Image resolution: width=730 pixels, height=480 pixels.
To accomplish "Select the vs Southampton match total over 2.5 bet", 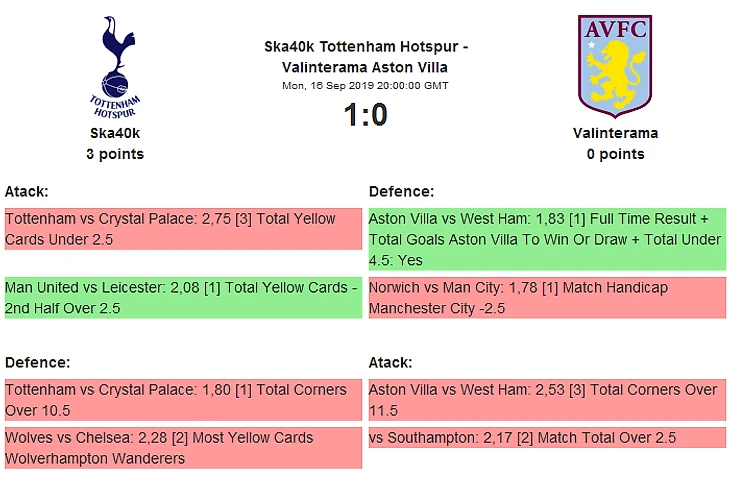I will tap(547, 438).
